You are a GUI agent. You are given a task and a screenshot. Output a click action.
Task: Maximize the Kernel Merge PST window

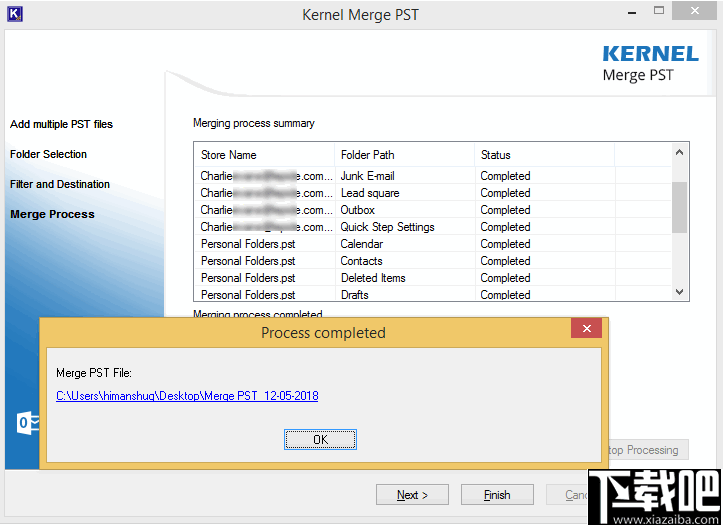(x=659, y=11)
